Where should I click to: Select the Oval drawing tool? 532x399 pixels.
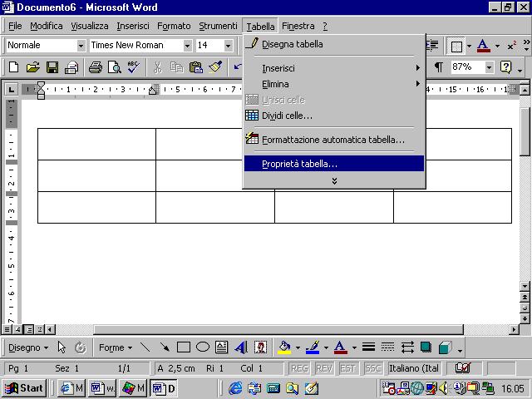(203, 347)
